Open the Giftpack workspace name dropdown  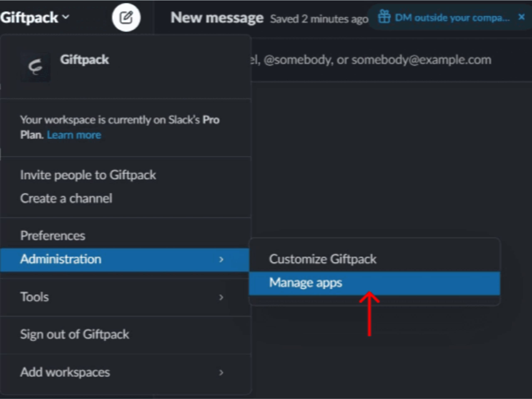[35, 17]
